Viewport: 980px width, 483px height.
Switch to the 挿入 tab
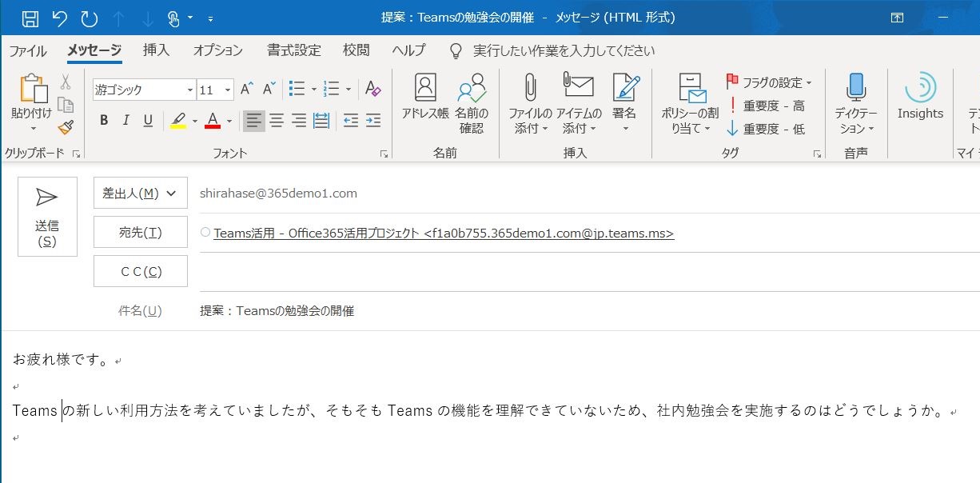click(x=156, y=50)
